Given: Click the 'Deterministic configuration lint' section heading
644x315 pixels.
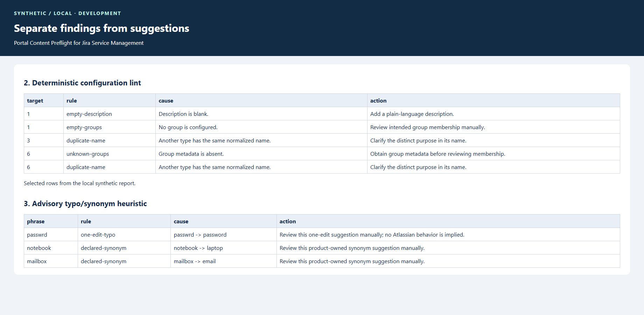Looking at the screenshot, I should click(x=82, y=83).
